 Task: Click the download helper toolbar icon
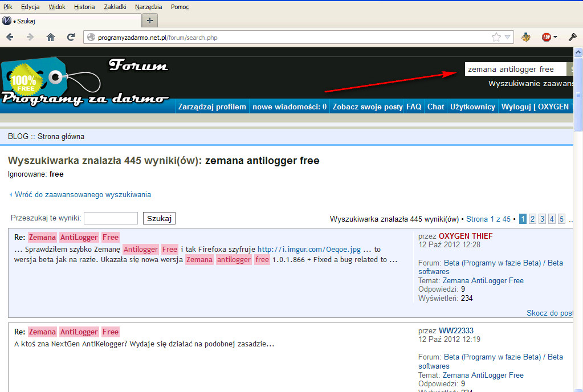tap(526, 37)
